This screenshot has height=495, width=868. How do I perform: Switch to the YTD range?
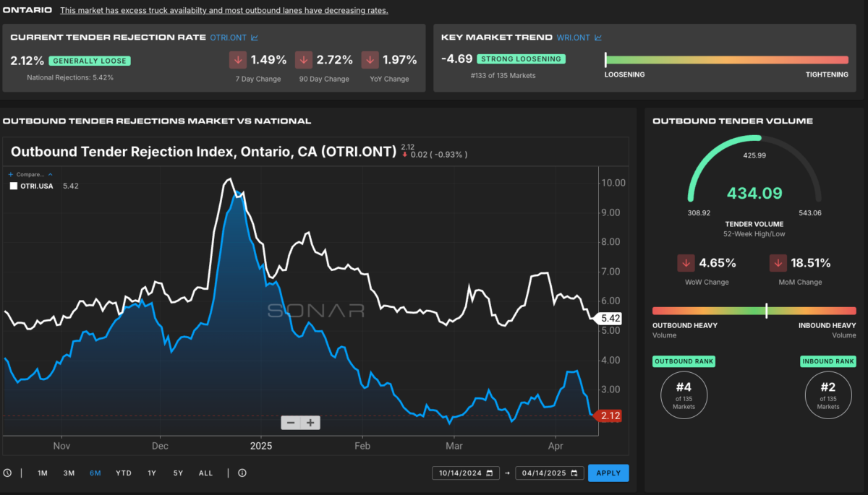[124, 473]
